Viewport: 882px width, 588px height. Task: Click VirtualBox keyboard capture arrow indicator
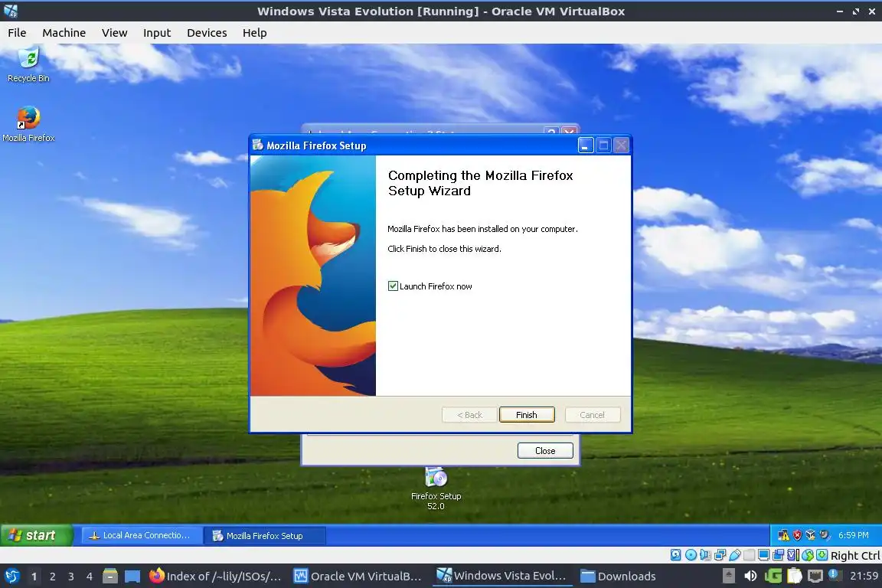click(x=822, y=555)
